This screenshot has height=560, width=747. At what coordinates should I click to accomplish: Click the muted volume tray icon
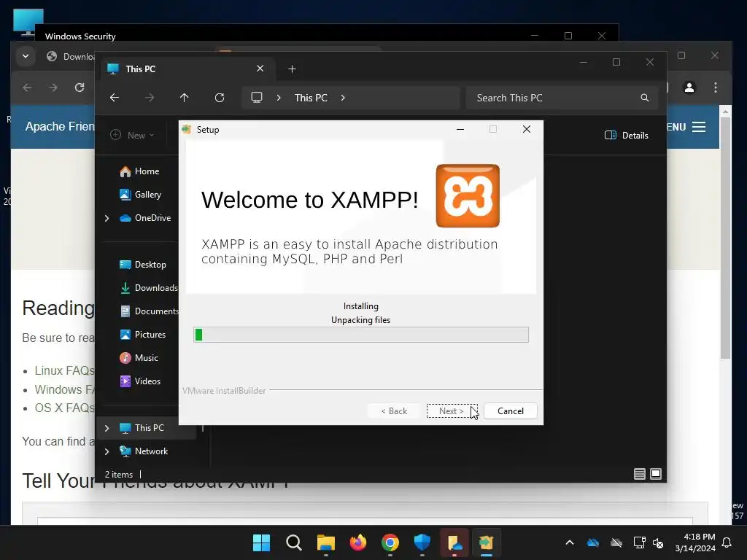tap(658, 542)
